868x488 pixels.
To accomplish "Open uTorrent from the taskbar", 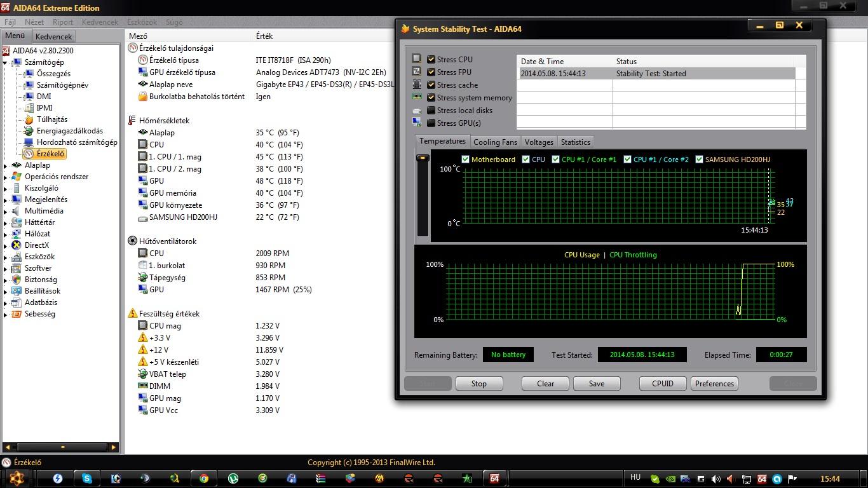I will pyautogui.click(x=233, y=478).
